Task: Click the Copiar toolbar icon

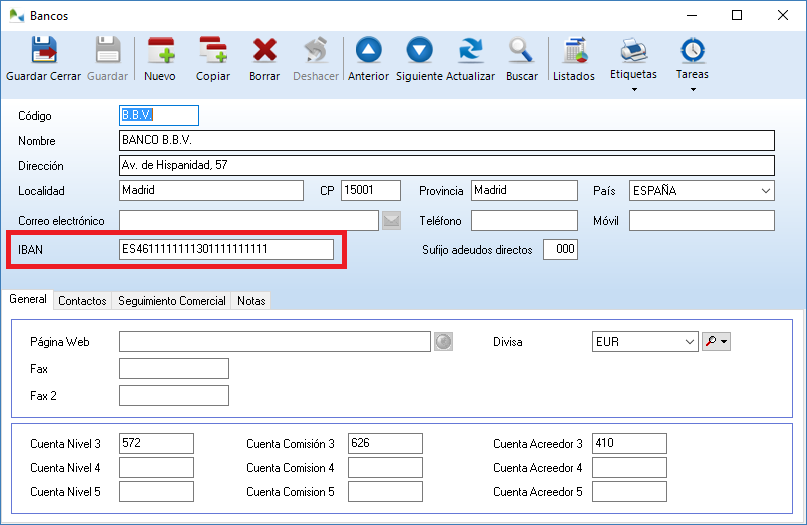Action: click(212, 52)
